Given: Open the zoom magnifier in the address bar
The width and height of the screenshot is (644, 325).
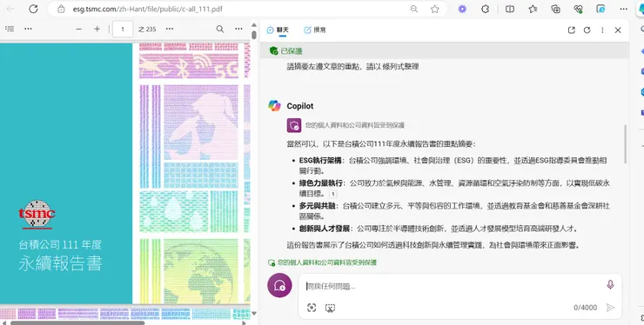Looking at the screenshot, I should (414, 9).
